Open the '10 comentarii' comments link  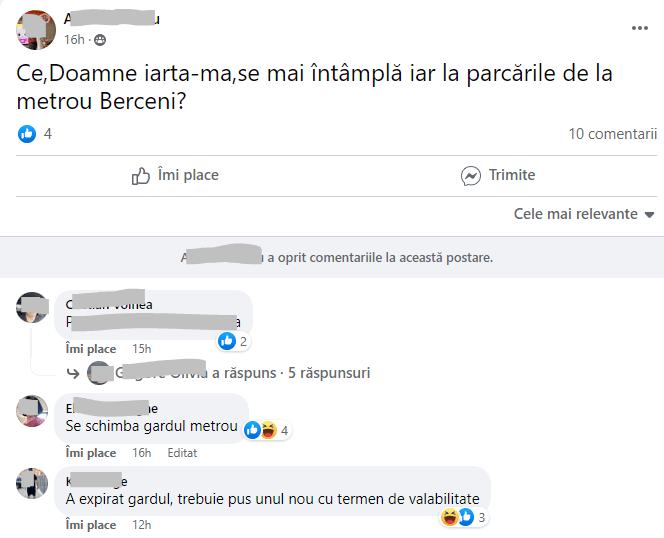[x=612, y=134]
